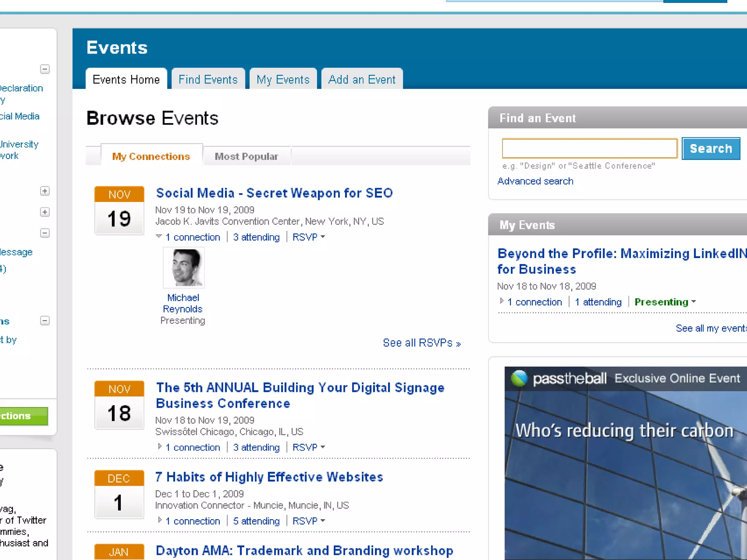Viewport: 747px width, 560px height.
Task: Select the Most Popular tab
Action: click(247, 156)
